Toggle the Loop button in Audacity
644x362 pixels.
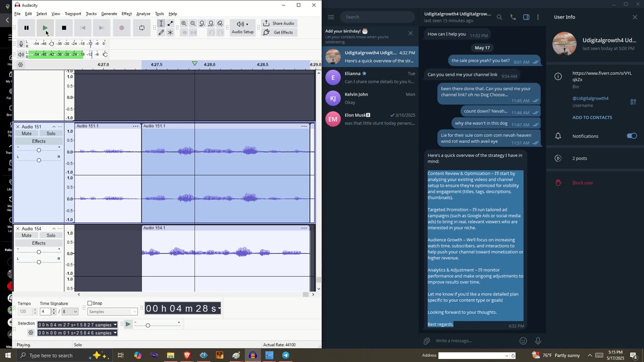[141, 28]
